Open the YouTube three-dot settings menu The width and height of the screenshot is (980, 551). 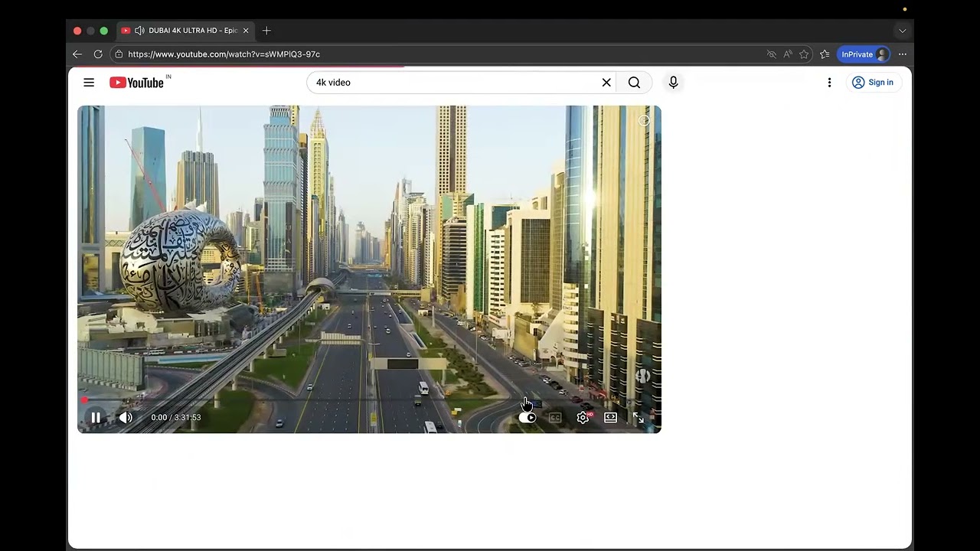click(829, 82)
